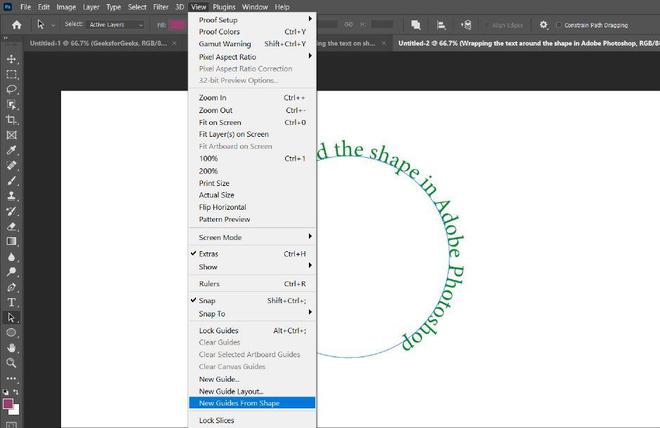The height and width of the screenshot is (428, 660).
Task: Select the History Brush tool
Action: click(11, 211)
